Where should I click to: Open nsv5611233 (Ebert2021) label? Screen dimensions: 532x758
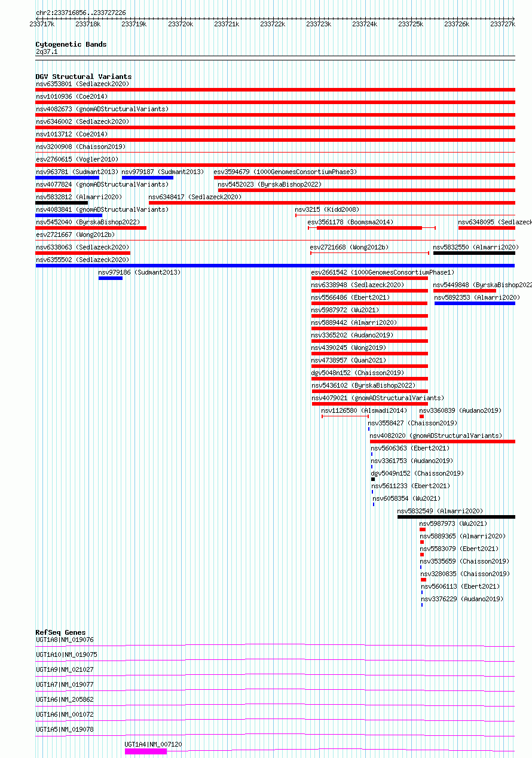[x=411, y=486]
